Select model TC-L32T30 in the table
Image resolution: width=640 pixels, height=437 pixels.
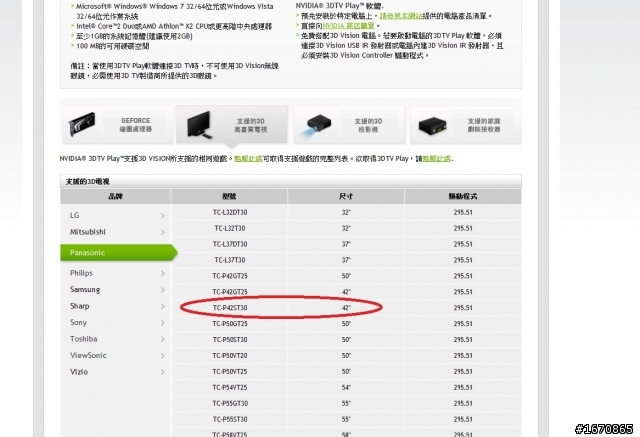(230, 228)
